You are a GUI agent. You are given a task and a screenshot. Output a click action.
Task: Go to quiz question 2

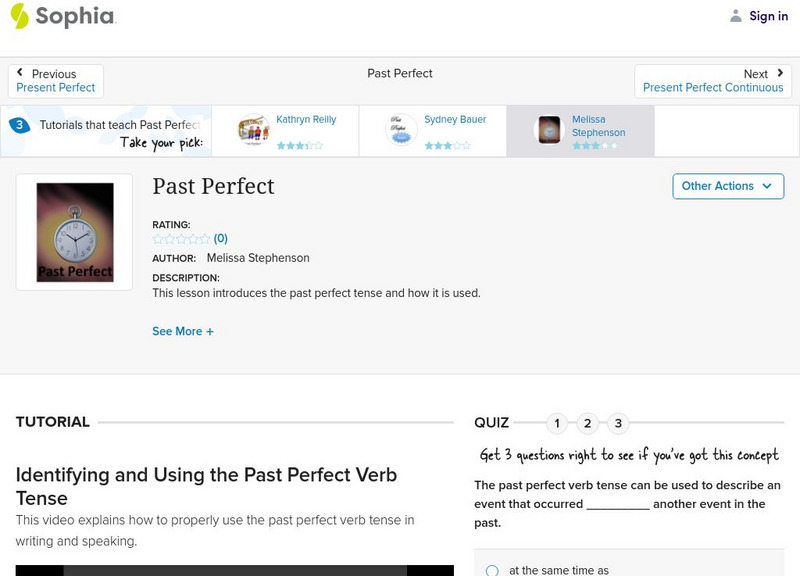(588, 423)
